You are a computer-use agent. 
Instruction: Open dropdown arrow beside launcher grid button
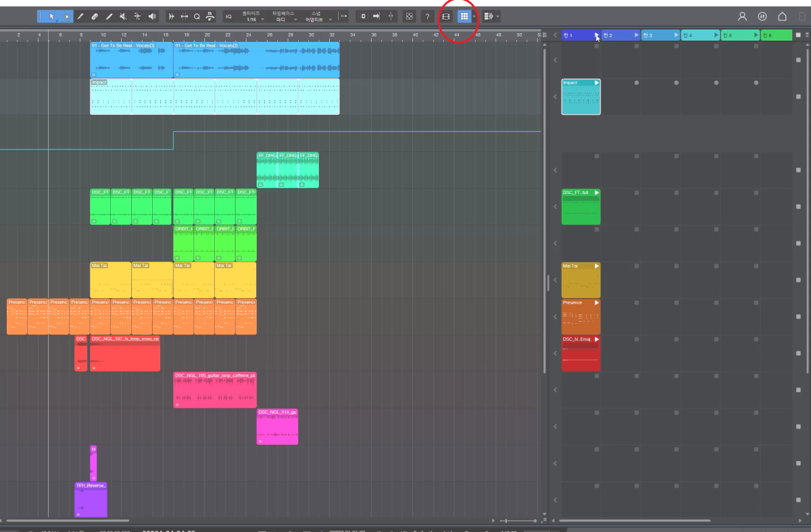[x=474, y=16]
